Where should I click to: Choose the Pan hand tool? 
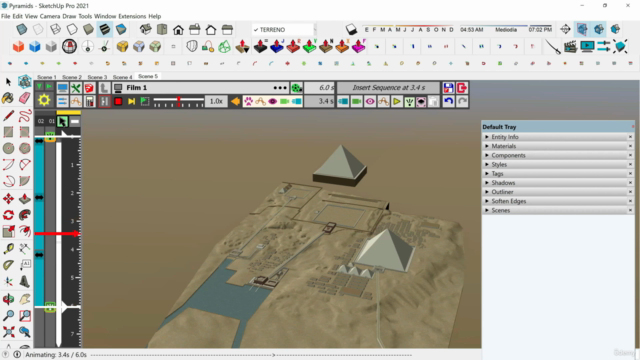24,299
